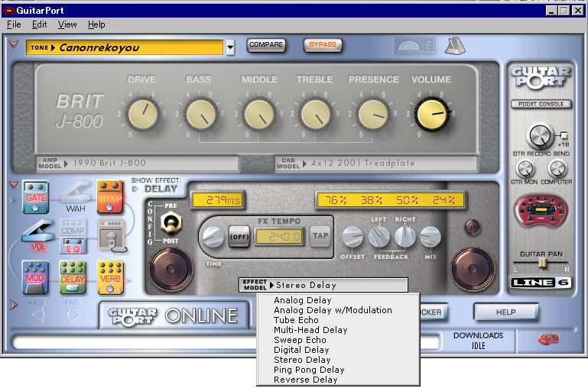Click the BASS knob

(201, 115)
